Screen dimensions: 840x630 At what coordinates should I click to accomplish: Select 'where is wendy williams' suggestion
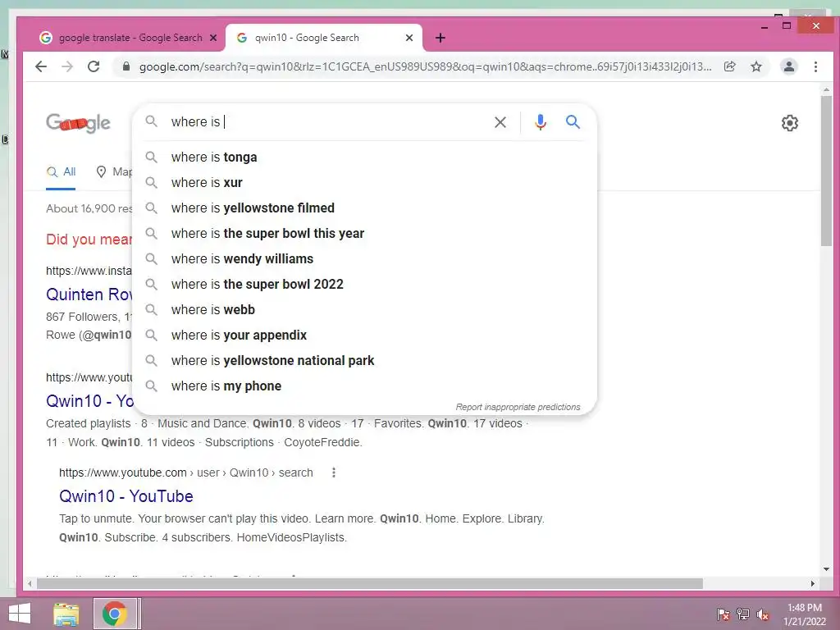(x=364, y=258)
